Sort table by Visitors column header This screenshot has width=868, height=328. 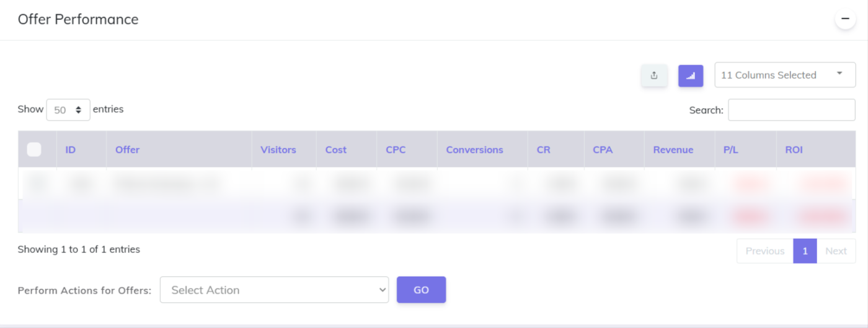(278, 149)
